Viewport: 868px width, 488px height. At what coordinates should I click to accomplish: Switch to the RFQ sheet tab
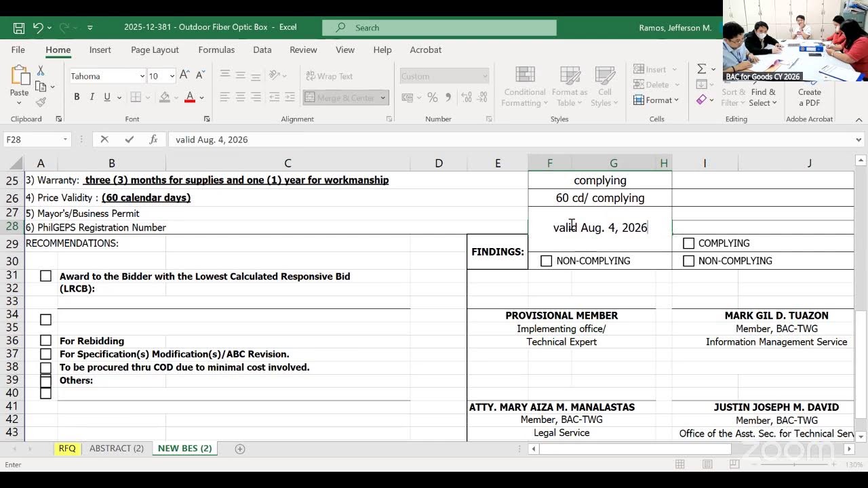pos(67,448)
